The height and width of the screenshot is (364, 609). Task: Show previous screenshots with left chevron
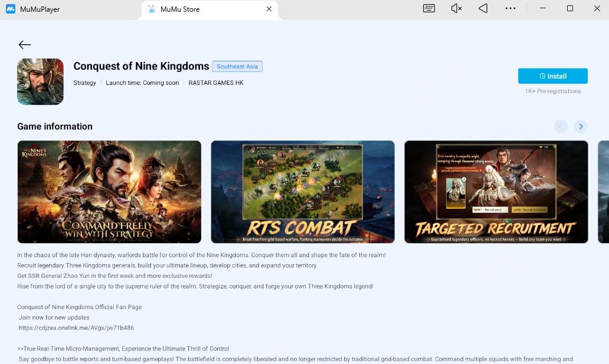pos(561,126)
